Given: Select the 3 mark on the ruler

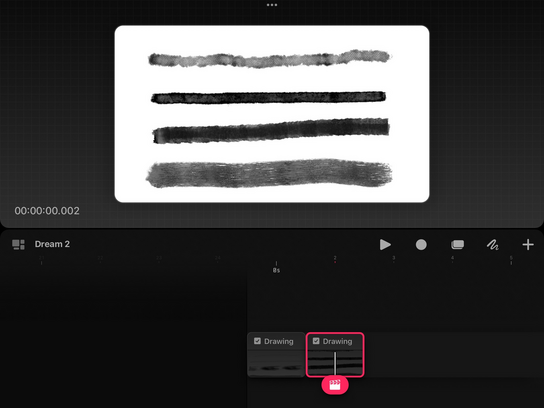Looking at the screenshot, I should [x=393, y=259].
